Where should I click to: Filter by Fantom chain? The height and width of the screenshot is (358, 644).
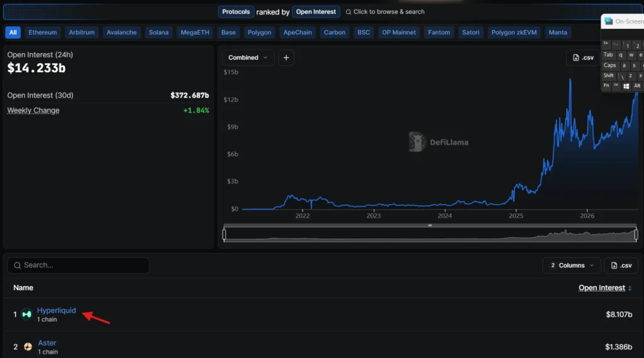coord(439,33)
